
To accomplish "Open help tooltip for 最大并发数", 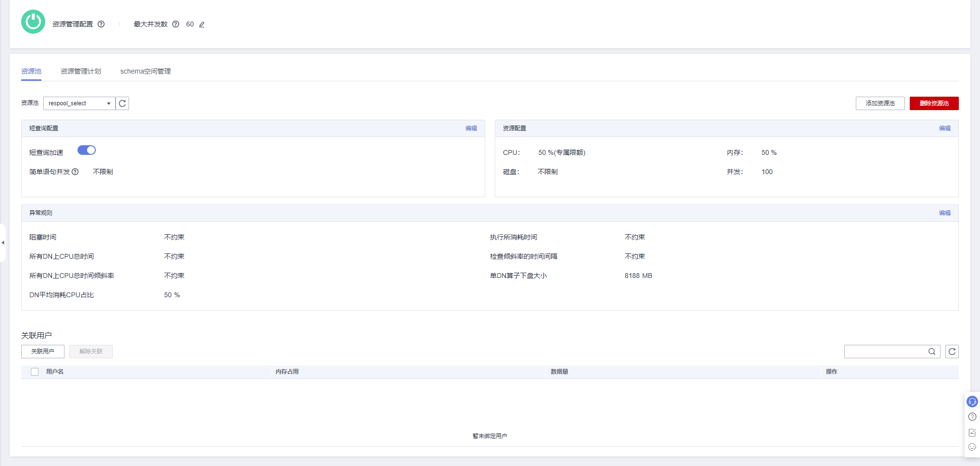I will tap(176, 24).
